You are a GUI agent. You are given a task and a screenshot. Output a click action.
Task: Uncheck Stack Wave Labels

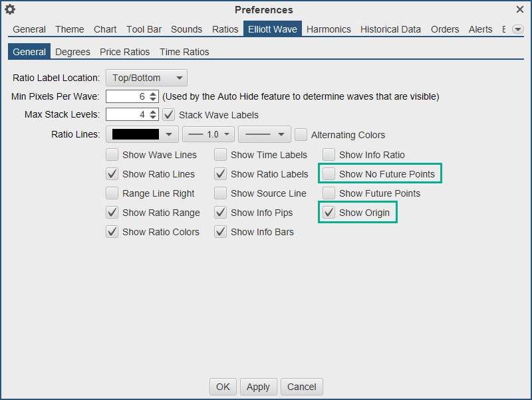coord(169,115)
